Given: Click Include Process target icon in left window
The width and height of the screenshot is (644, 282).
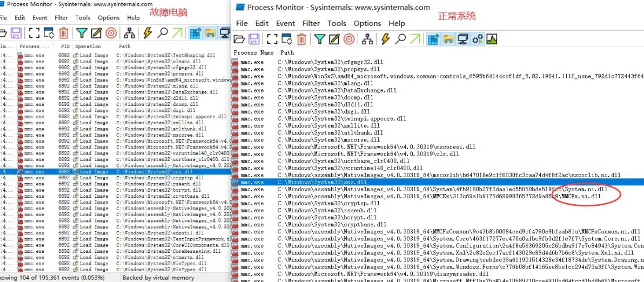Looking at the screenshot, I should click(110, 33).
